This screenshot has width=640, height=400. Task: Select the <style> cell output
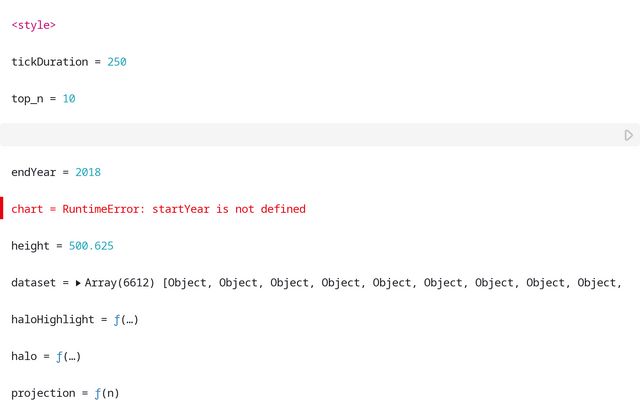(33, 25)
